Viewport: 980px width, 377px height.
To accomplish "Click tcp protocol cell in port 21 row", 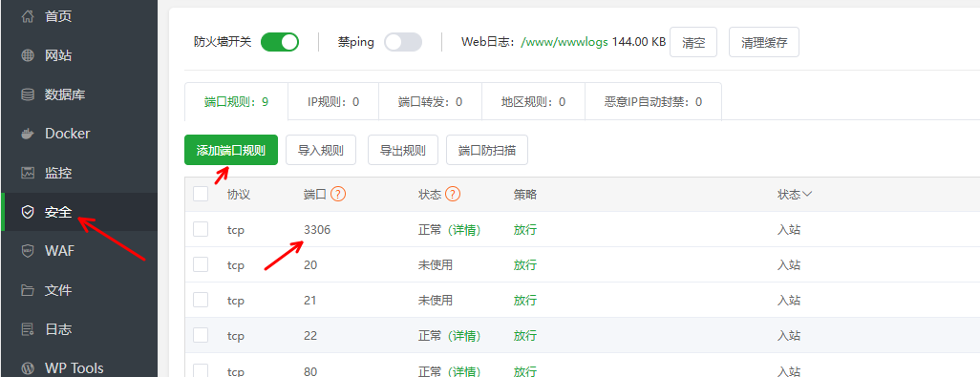I will 236,301.
